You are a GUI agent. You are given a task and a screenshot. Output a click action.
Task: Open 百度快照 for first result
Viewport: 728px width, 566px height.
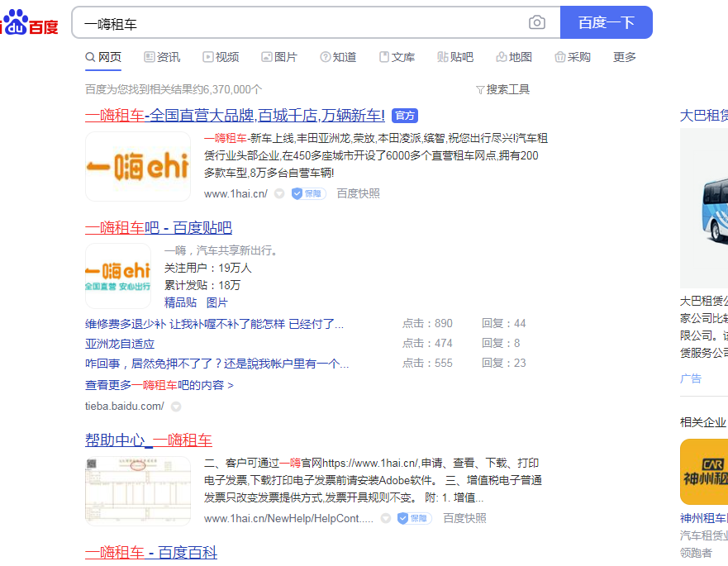358,193
